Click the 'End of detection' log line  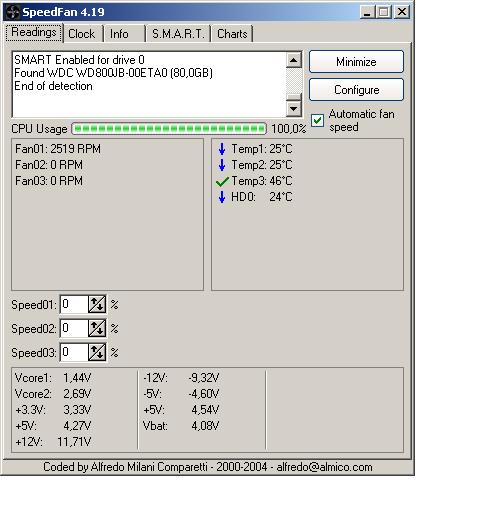(x=53, y=86)
